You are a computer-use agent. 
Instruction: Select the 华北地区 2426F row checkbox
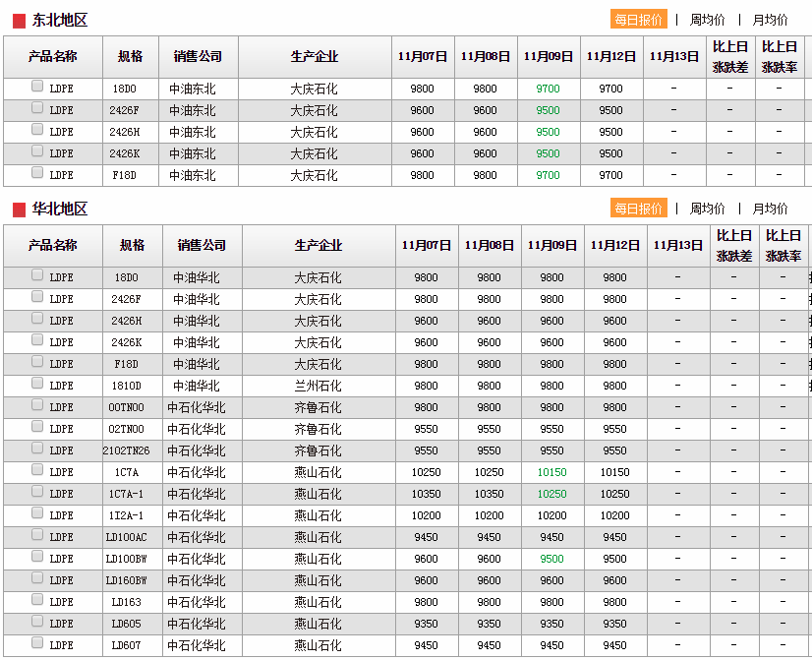pyautogui.click(x=36, y=297)
